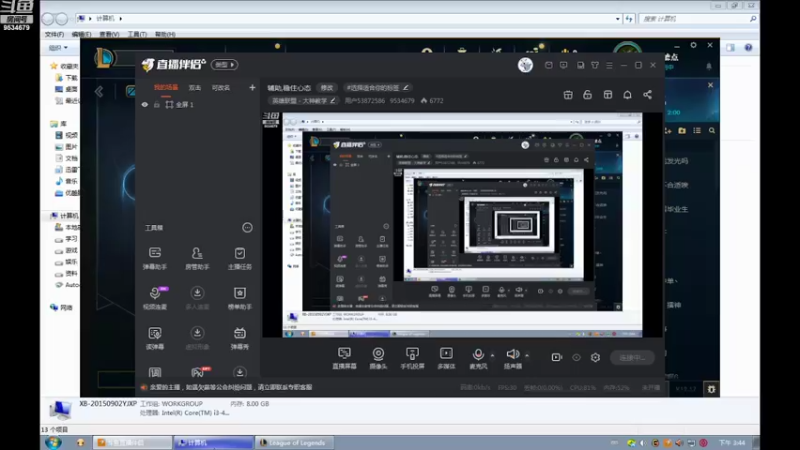Switch to League of Legends taskbar item
The height and width of the screenshot is (450, 800).
click(x=293, y=442)
